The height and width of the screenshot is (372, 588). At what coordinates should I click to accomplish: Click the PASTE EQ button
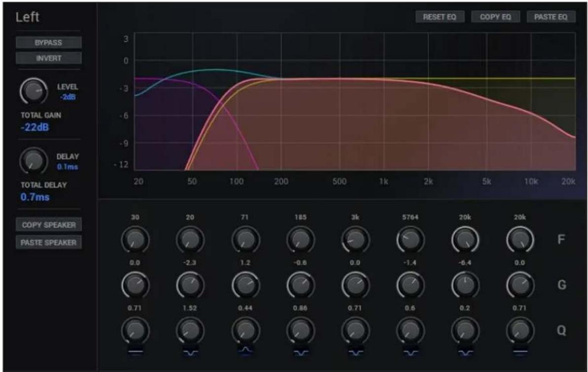click(x=551, y=17)
